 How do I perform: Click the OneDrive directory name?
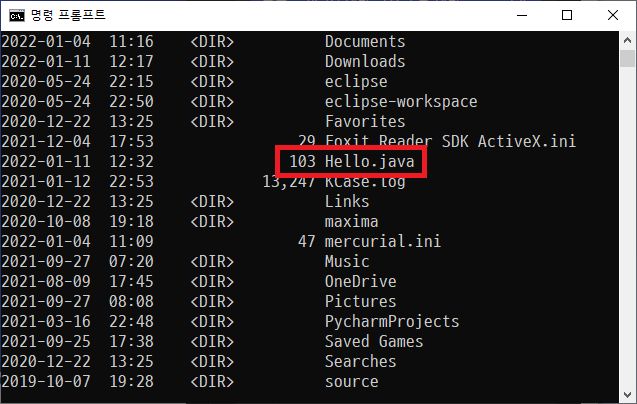pos(360,281)
